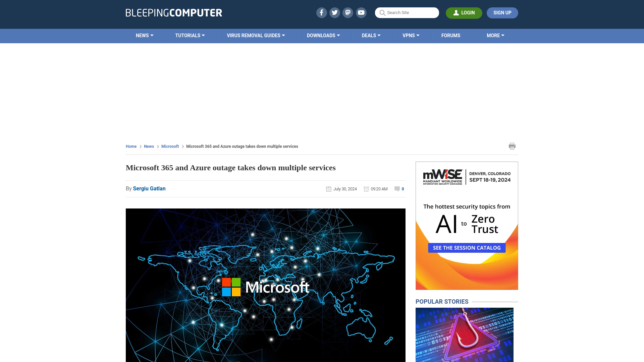Click the LOGIN button
644x362 pixels.
(464, 13)
